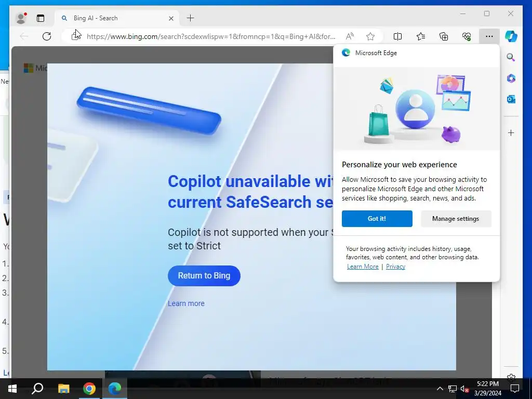Image resolution: width=532 pixels, height=399 pixels.
Task: Open the Windows Start menu
Action: pyautogui.click(x=12, y=389)
